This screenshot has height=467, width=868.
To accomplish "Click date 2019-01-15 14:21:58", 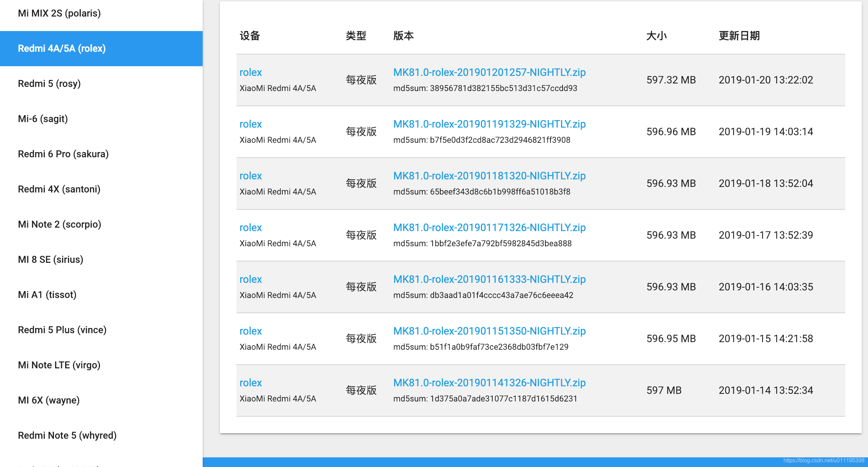I will [766, 338].
